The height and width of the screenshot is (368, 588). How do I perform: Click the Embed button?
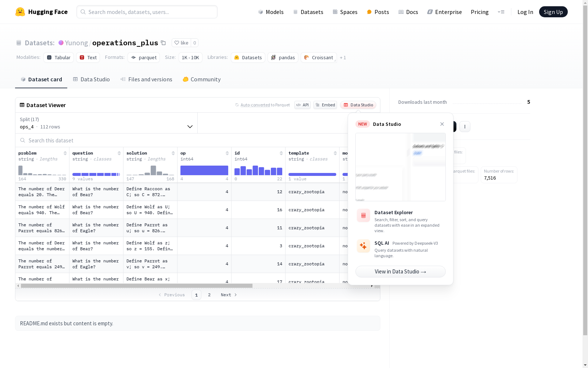(325, 105)
